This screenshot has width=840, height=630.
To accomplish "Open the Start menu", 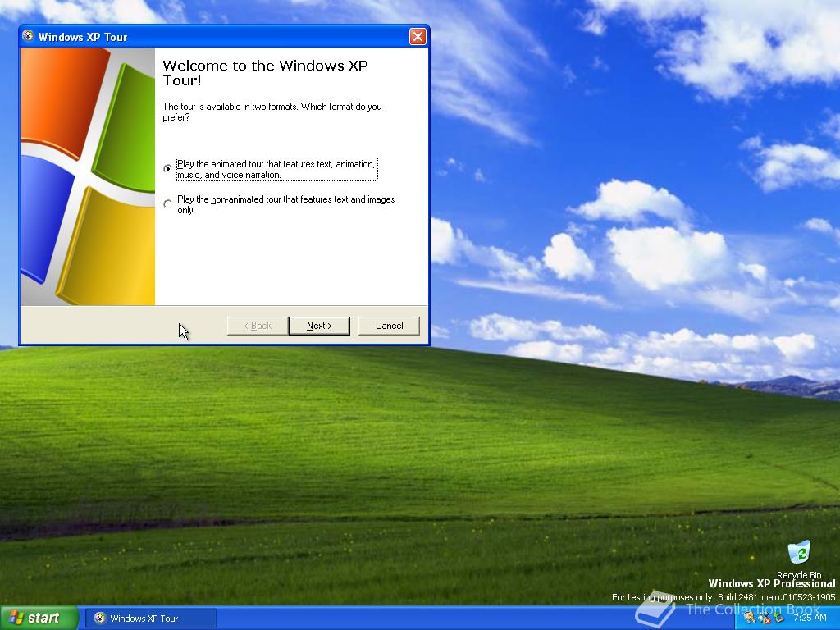I will click(39, 618).
